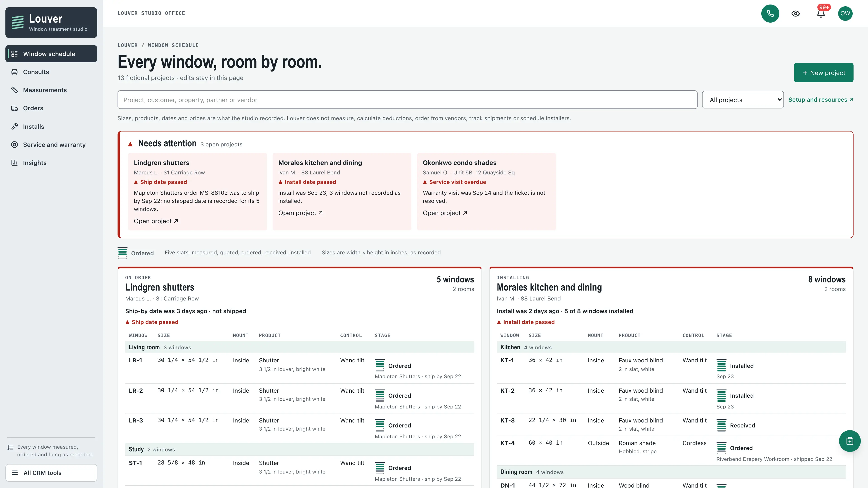
Task: Click KT-2 Installed stage slat icon
Action: pos(722,395)
